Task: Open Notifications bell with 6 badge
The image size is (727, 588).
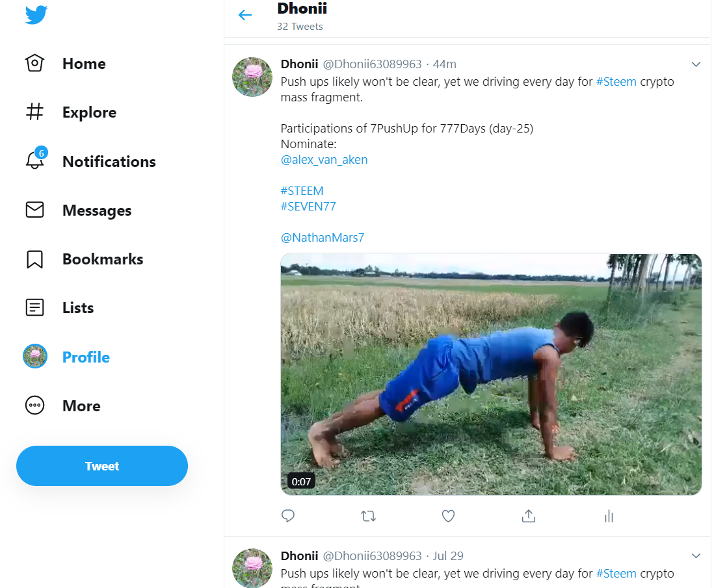Action: click(35, 161)
